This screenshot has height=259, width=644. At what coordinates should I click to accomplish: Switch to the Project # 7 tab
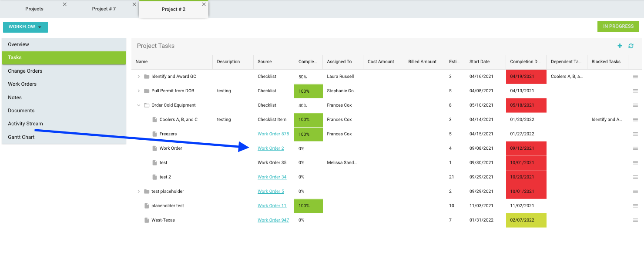[x=104, y=9]
